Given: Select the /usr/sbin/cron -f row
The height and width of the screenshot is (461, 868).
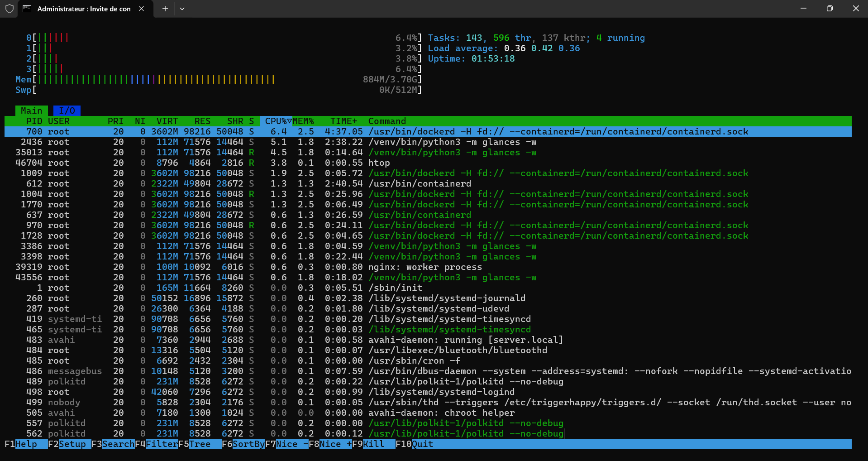Looking at the screenshot, I should (x=428, y=360).
